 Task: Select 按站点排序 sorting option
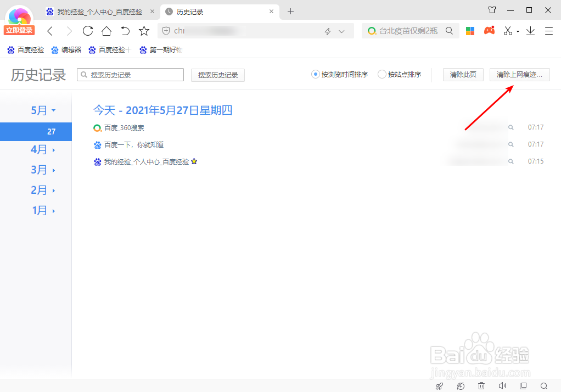pos(382,74)
